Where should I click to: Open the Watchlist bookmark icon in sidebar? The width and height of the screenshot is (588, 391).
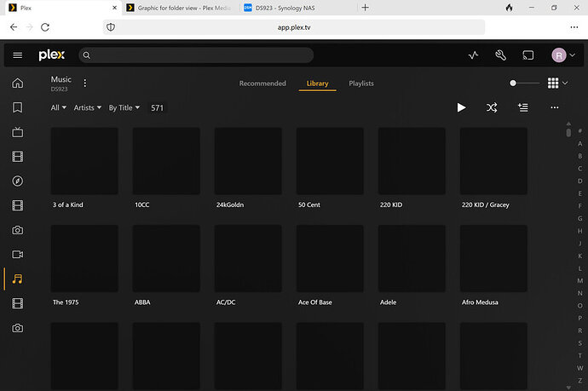(x=17, y=107)
